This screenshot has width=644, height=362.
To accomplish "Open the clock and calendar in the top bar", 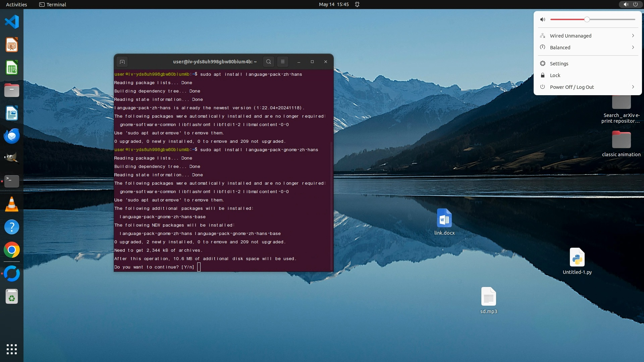I will click(333, 4).
